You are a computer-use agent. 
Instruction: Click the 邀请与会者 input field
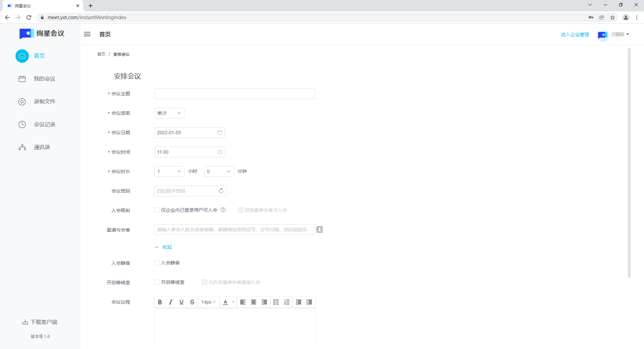point(235,230)
